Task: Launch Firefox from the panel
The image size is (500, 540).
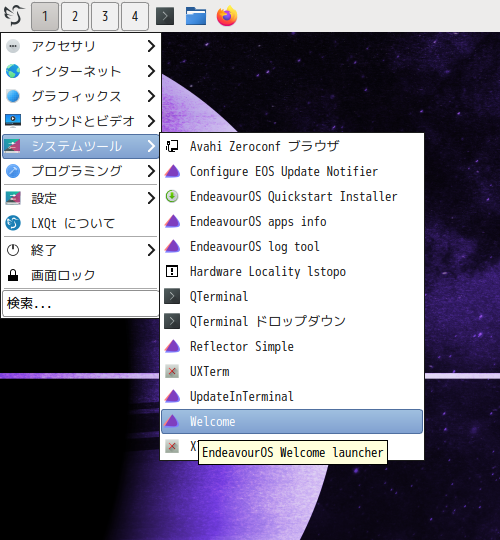Action: (x=227, y=16)
